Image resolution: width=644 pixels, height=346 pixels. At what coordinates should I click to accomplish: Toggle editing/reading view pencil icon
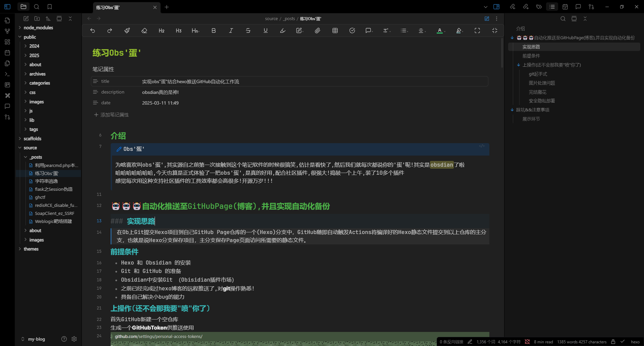[487, 19]
